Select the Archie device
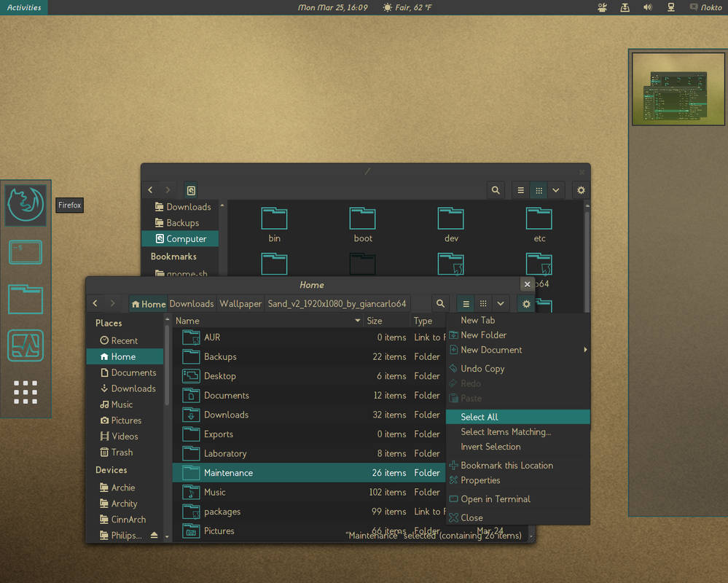 click(x=125, y=488)
